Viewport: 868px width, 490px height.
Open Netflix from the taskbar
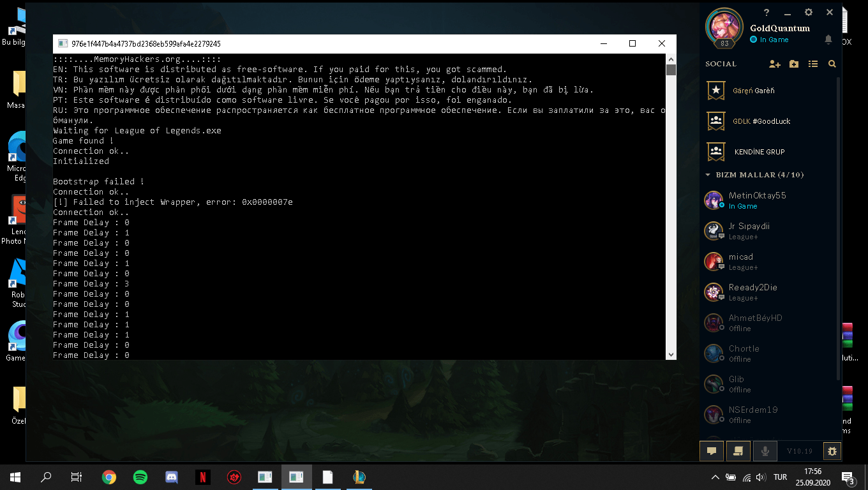pyautogui.click(x=203, y=477)
